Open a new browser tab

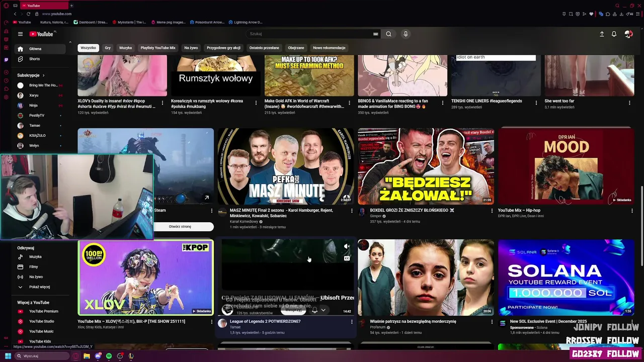(71, 6)
